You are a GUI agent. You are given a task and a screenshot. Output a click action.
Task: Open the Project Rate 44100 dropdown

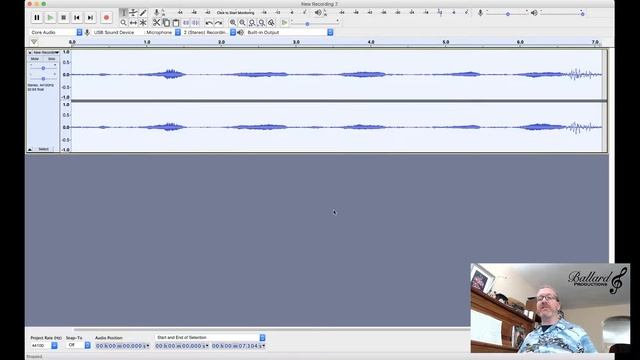click(44, 346)
